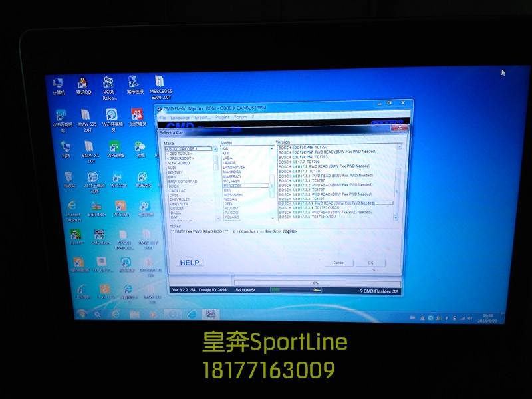The image size is (532, 399).
Task: Click the system tray volume icon
Action: [470, 318]
